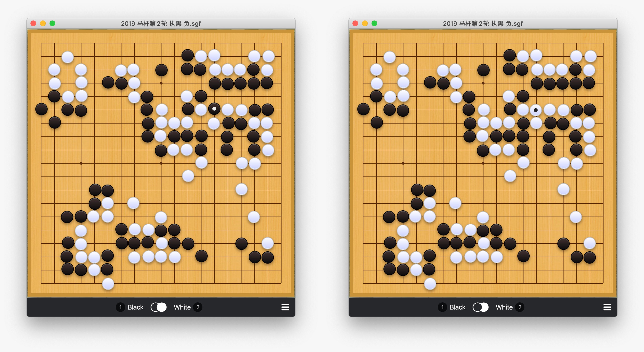This screenshot has width=644, height=352.
Task: Click the left window title bar text
Action: click(161, 24)
